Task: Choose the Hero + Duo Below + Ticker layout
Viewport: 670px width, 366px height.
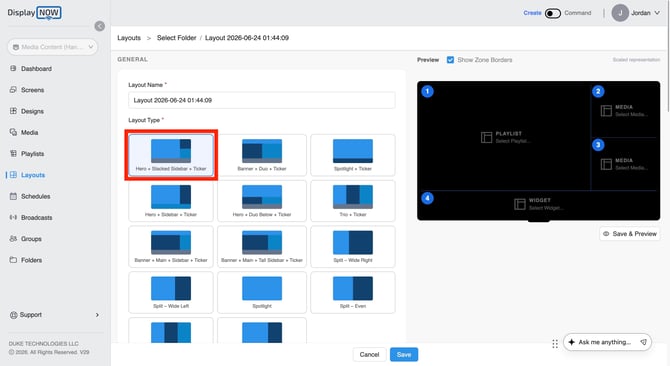Action: click(x=262, y=201)
